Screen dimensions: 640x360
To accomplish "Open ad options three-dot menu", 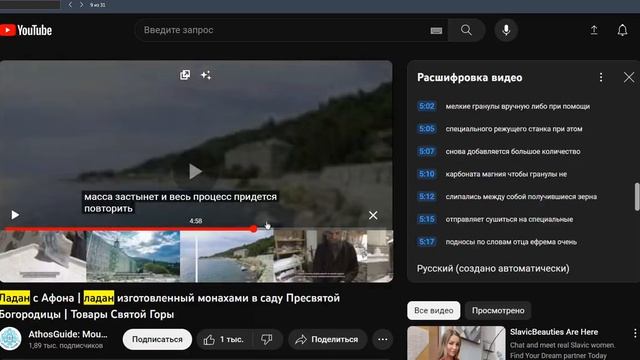I will click(635, 333).
